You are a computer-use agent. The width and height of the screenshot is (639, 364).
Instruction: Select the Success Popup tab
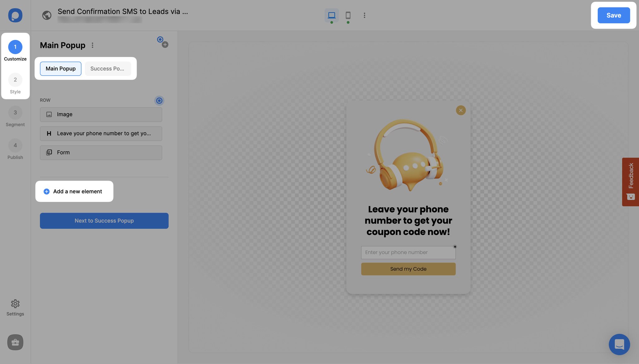tap(108, 69)
